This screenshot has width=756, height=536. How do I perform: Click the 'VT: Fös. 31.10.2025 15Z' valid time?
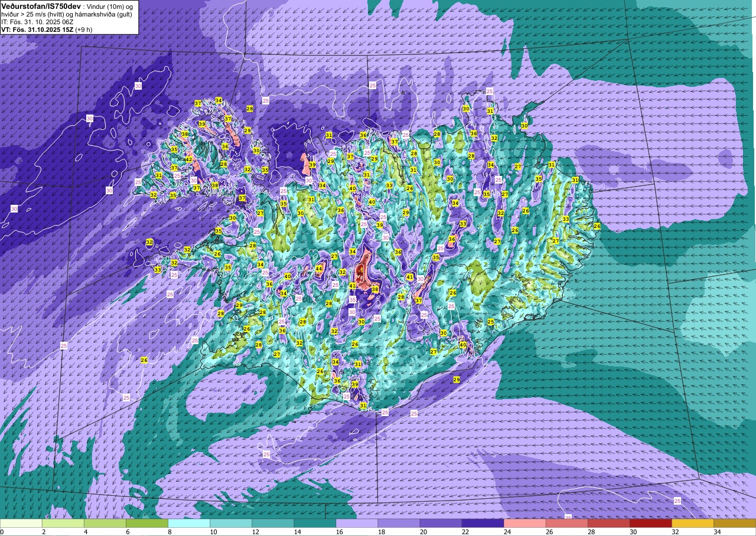[x=37, y=29]
